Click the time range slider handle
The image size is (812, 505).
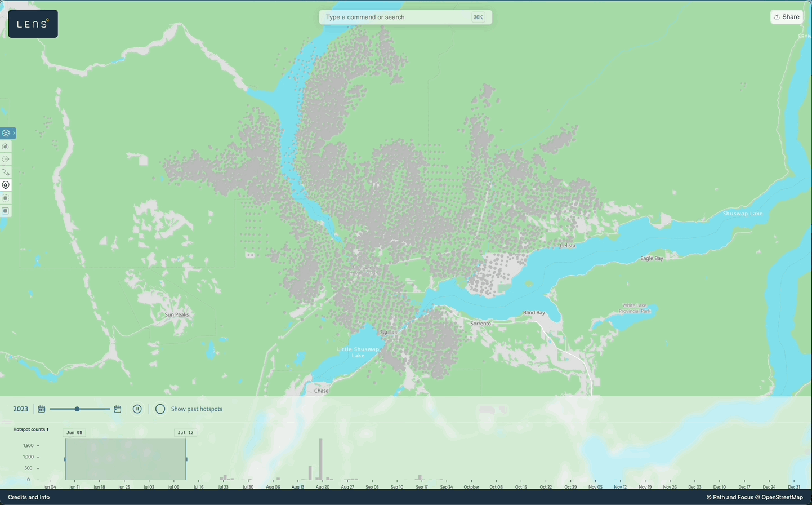pos(77,409)
